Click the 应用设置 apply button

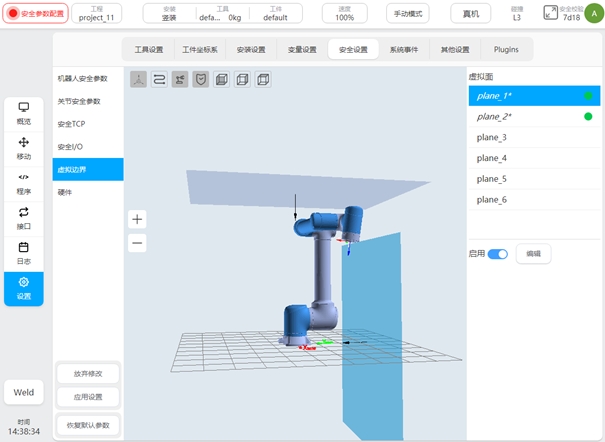88,397
